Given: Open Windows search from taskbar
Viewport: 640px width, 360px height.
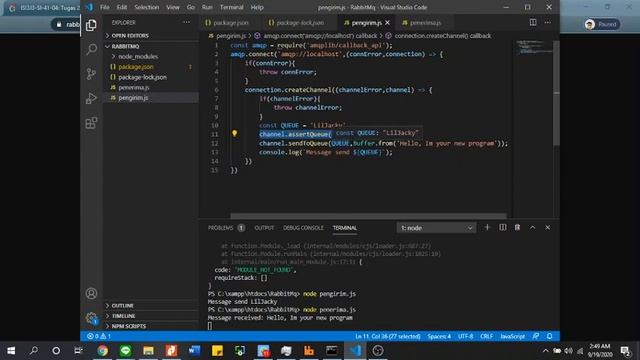Looking at the screenshot, I should point(34,351).
